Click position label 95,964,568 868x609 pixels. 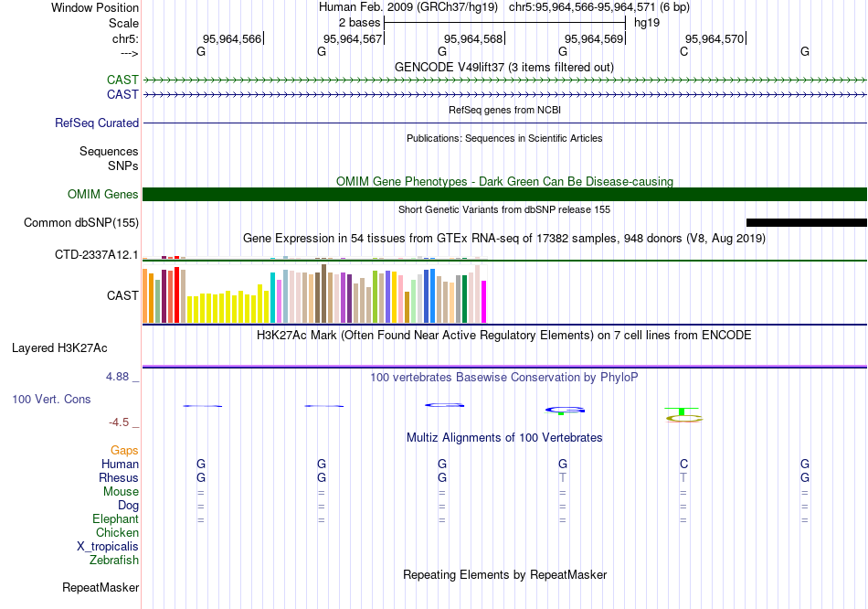click(473, 38)
